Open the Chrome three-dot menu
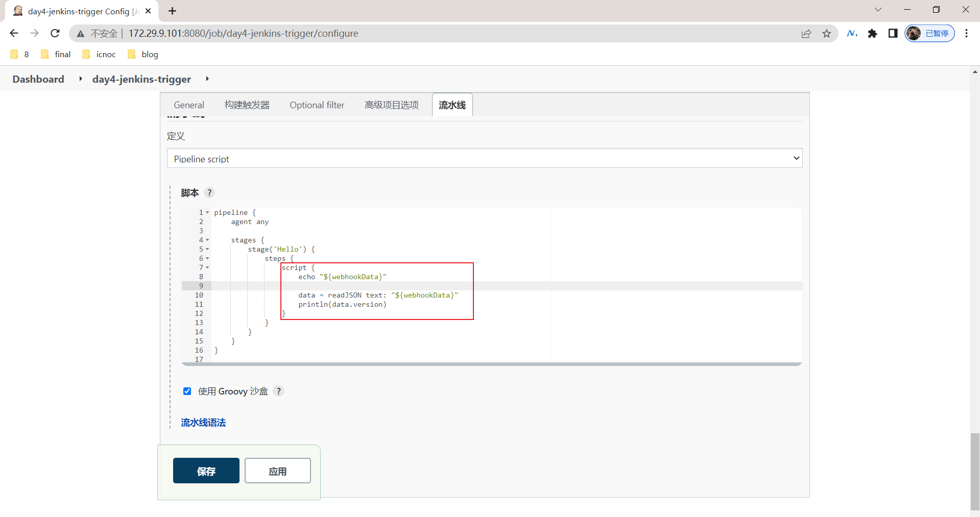 [x=966, y=33]
